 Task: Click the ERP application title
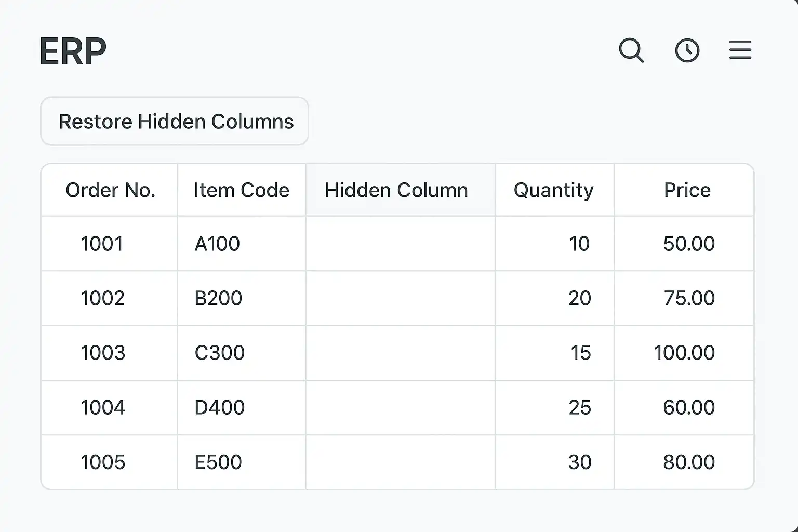click(x=73, y=51)
